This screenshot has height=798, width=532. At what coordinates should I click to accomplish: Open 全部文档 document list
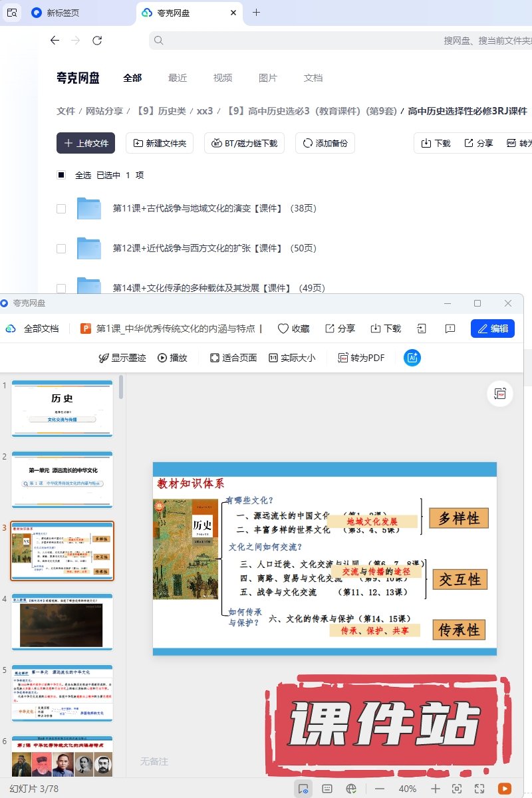(x=33, y=329)
